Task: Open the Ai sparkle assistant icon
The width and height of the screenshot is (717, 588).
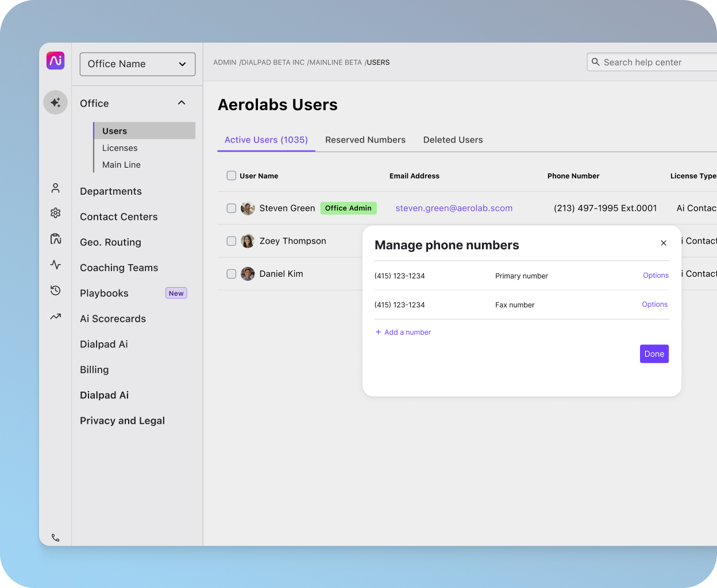Action: click(56, 102)
